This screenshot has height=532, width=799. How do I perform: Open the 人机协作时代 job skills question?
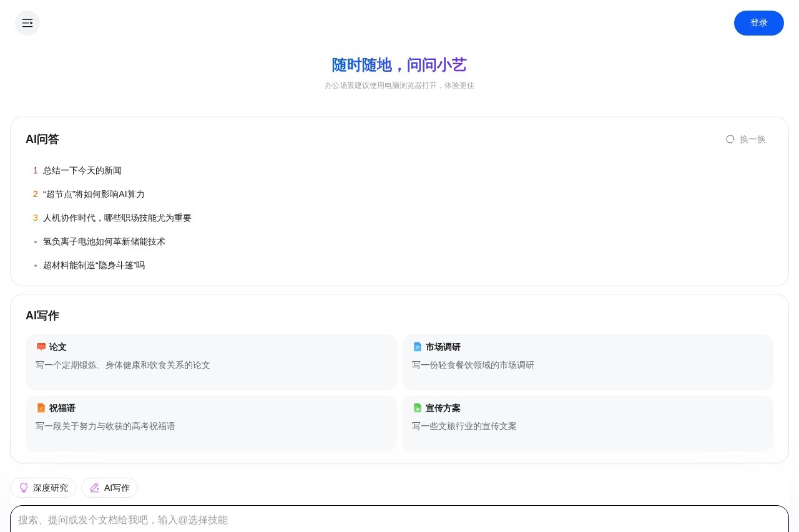point(117,218)
